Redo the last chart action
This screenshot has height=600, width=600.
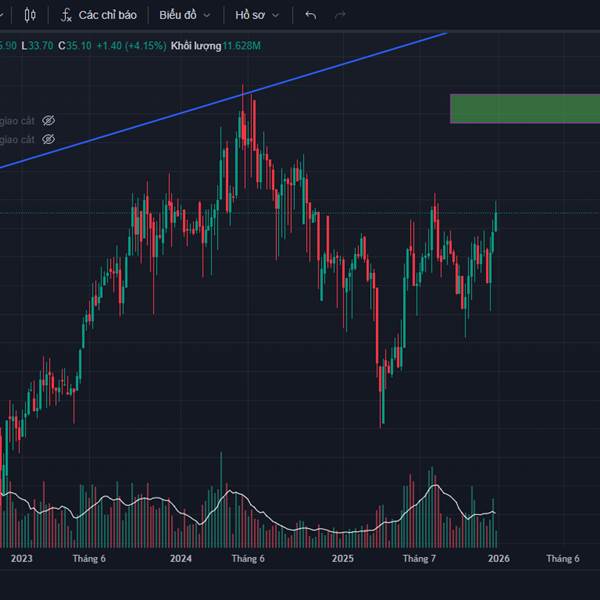point(340,15)
